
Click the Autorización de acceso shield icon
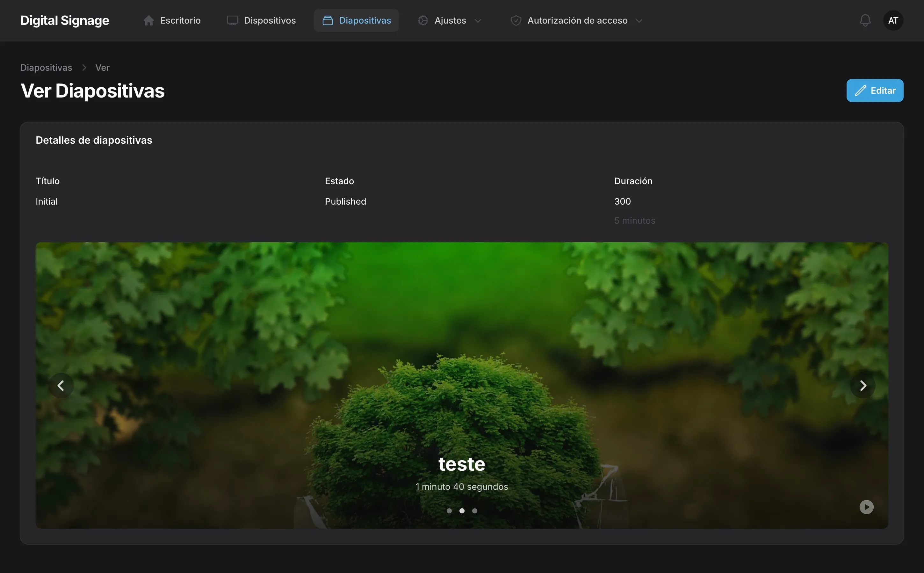point(516,20)
